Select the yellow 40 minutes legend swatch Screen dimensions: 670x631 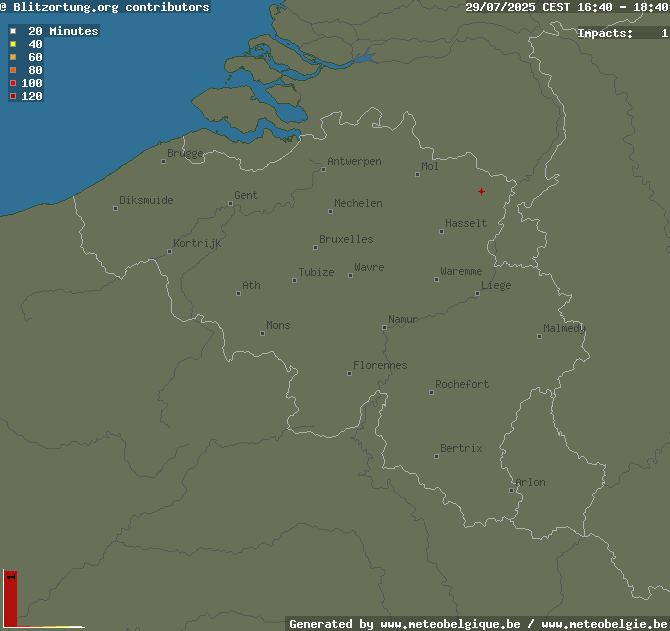click(x=13, y=44)
